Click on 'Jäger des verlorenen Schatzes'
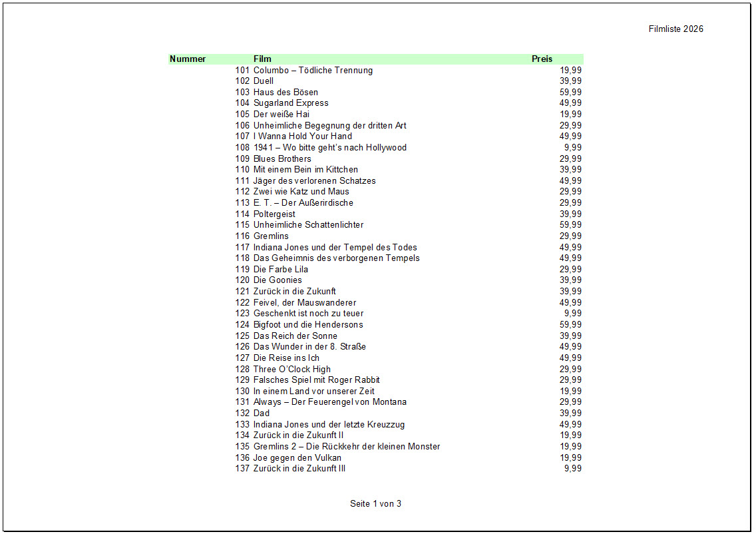 click(314, 181)
